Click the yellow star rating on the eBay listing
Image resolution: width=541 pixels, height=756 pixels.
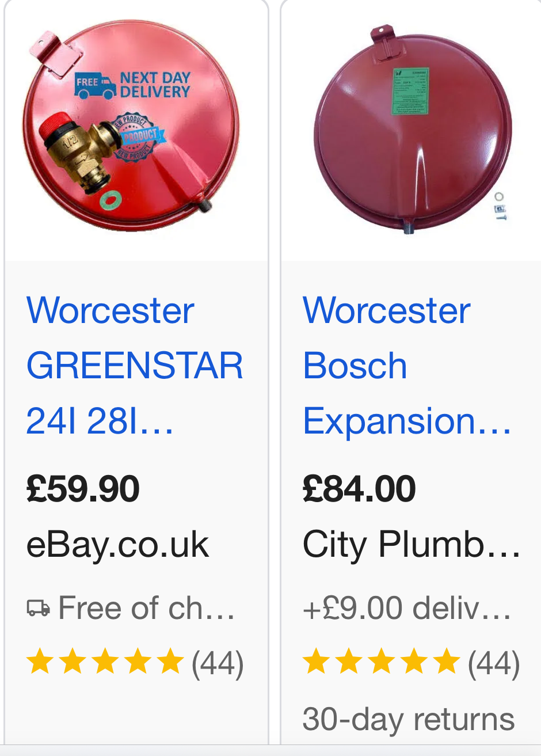(105, 662)
